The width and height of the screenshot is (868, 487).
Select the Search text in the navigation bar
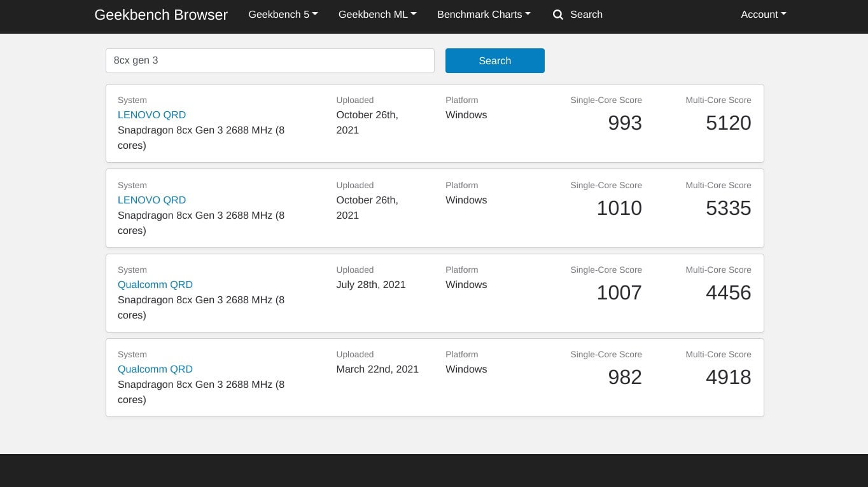[x=586, y=15]
